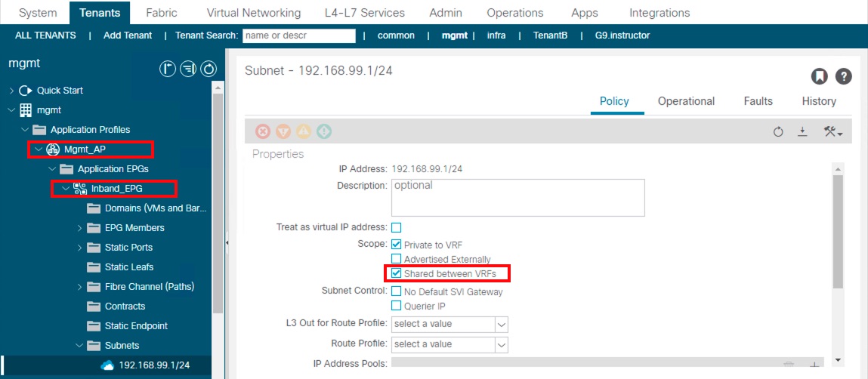Switch to the Operational tab

tap(685, 101)
